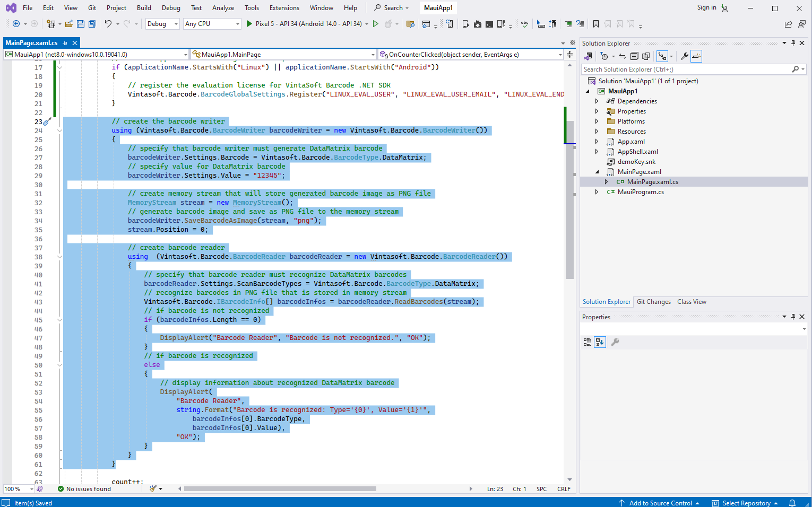Click the notifications bell in status bar

pyautogui.click(x=792, y=503)
